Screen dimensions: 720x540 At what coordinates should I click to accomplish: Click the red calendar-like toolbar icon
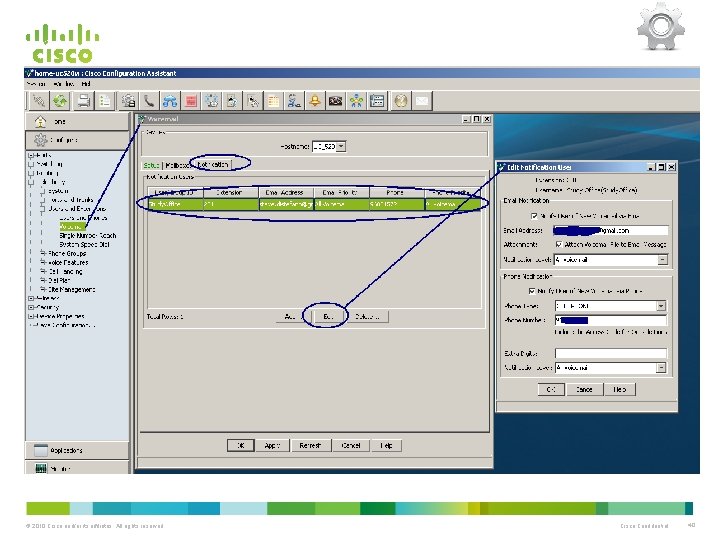click(x=191, y=101)
